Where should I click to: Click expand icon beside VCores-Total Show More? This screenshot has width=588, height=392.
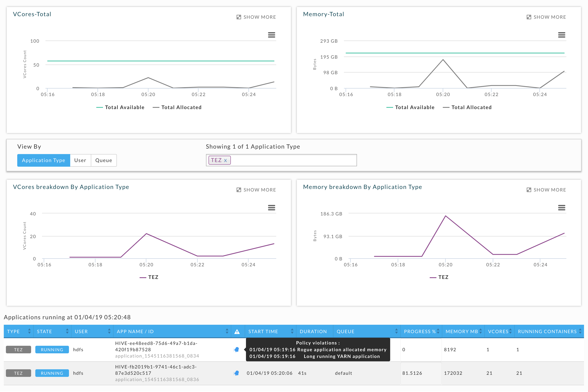click(239, 17)
